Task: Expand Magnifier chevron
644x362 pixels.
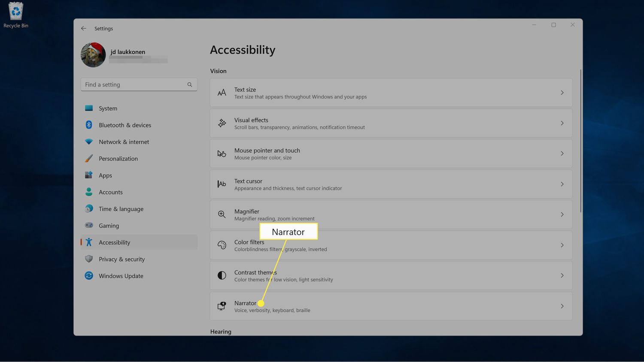Action: (x=562, y=214)
